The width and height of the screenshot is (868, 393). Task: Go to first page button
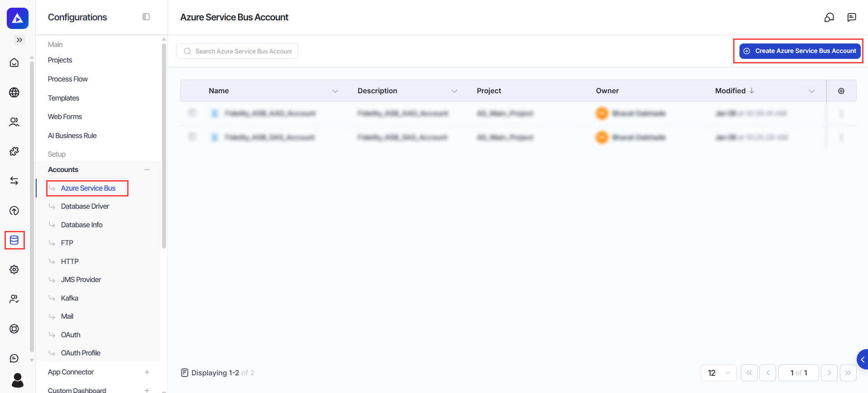point(749,373)
